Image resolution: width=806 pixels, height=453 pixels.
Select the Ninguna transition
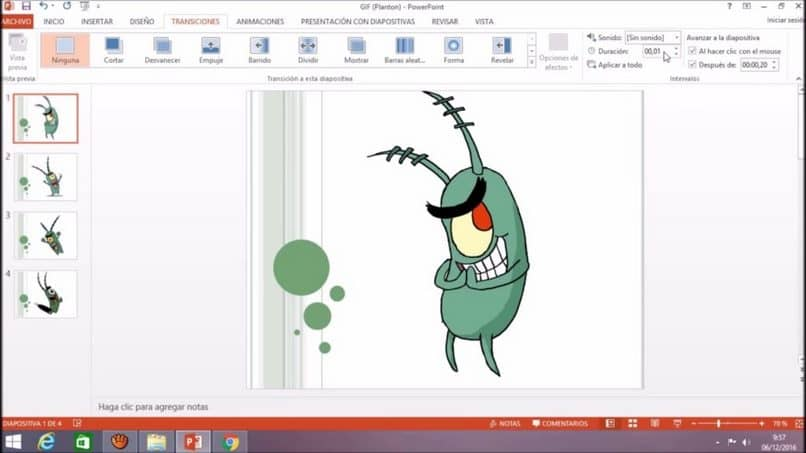[65, 50]
